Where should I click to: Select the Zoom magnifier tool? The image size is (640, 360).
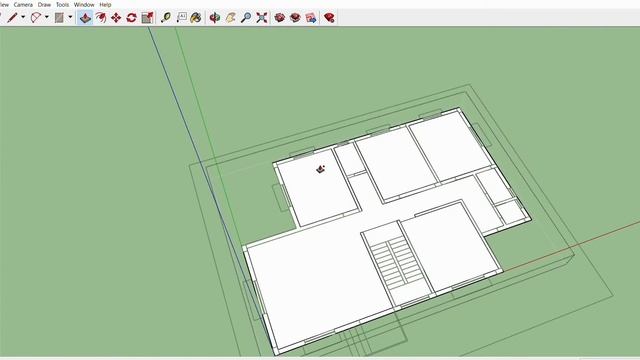tap(246, 18)
